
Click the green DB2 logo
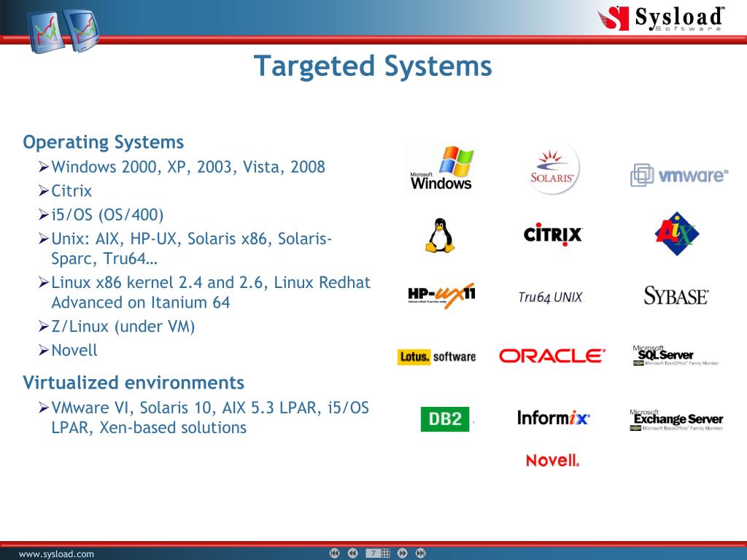coord(445,419)
